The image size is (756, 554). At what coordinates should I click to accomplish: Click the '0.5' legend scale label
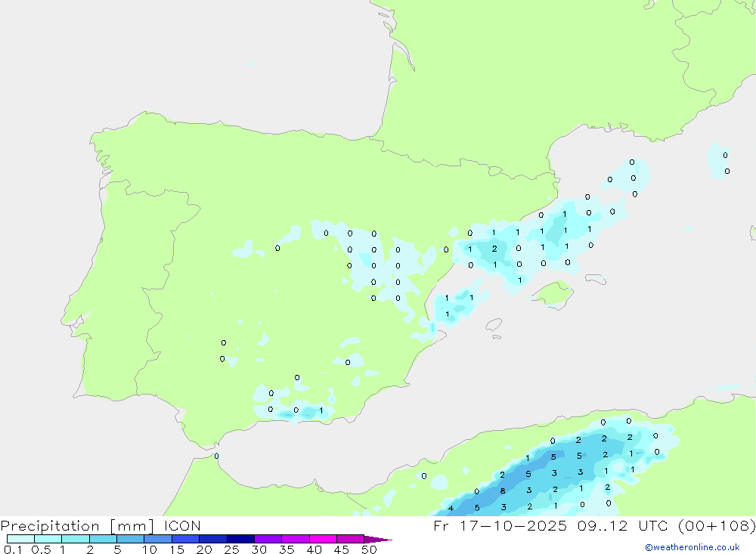(x=41, y=549)
